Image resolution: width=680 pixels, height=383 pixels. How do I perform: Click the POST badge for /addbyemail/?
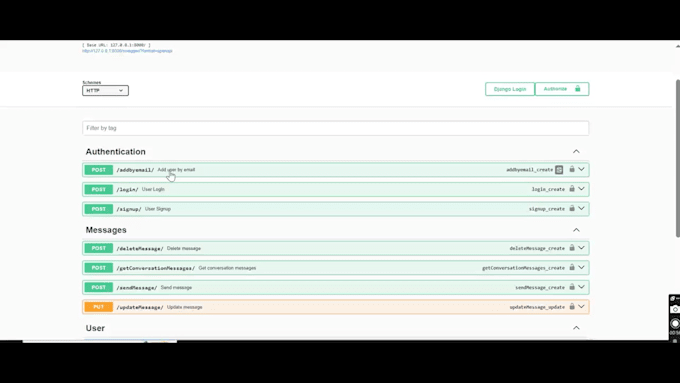tap(98, 170)
